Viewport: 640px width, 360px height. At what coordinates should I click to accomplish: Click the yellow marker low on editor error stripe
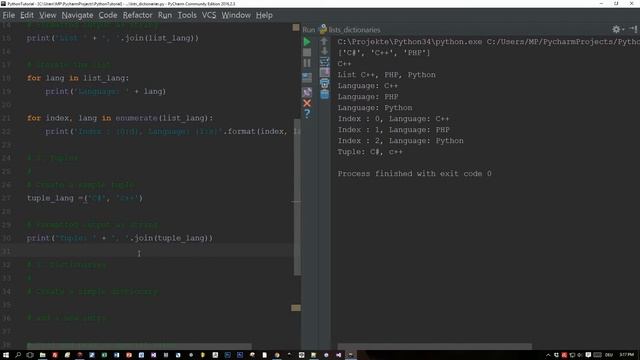coord(296,308)
